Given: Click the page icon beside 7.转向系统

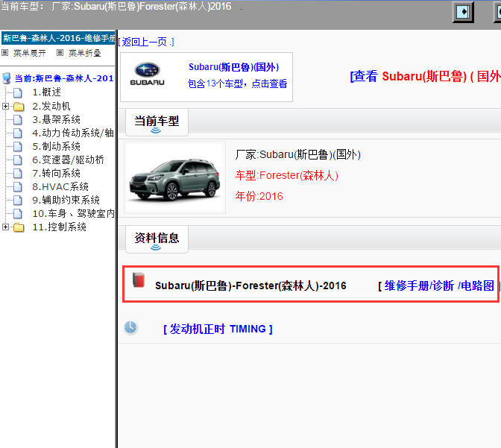Looking at the screenshot, I should pos(18,174).
